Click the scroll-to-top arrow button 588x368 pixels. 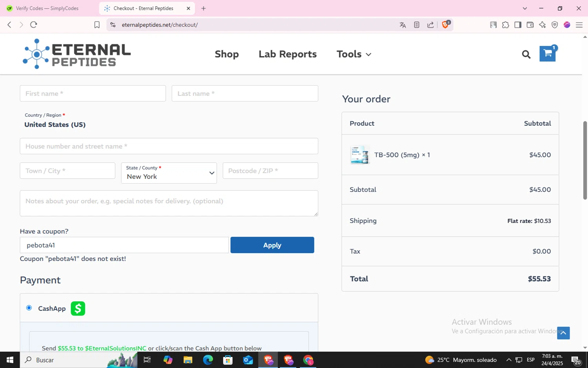563,333
